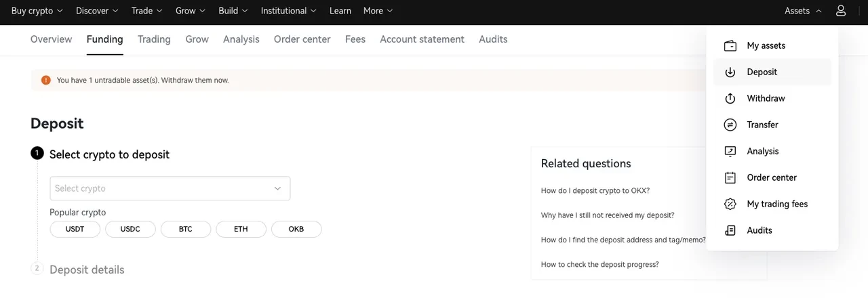Click the untradable asset withdraw notice
This screenshot has height=300, width=868.
tap(143, 80)
